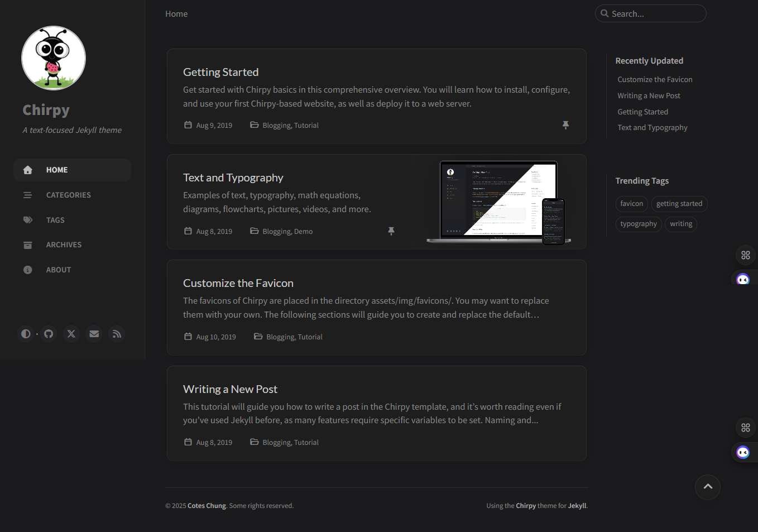Open the X (Twitter) social icon

coord(71,334)
